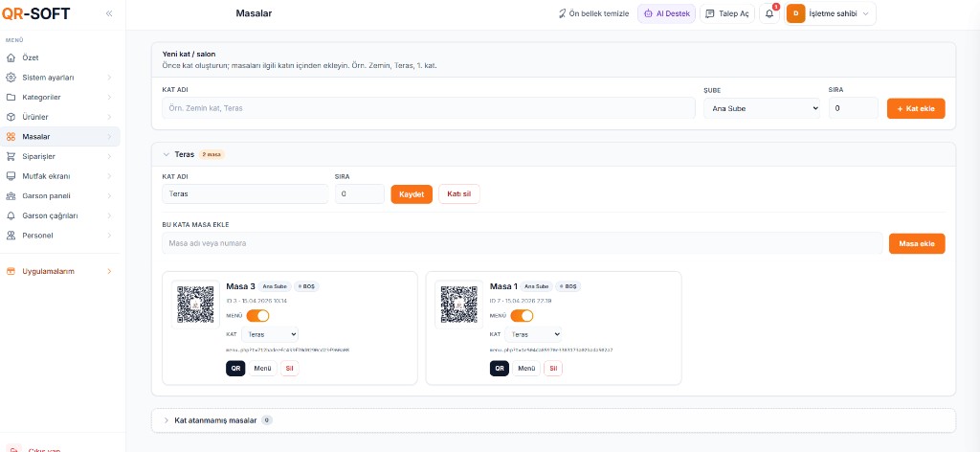Screen dimensions: 980x452
Task: Click the Masa ekle button
Action: 916,243
